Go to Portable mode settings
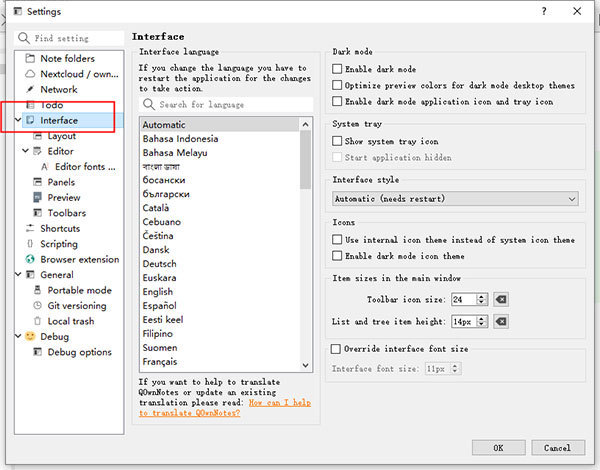 click(80, 290)
